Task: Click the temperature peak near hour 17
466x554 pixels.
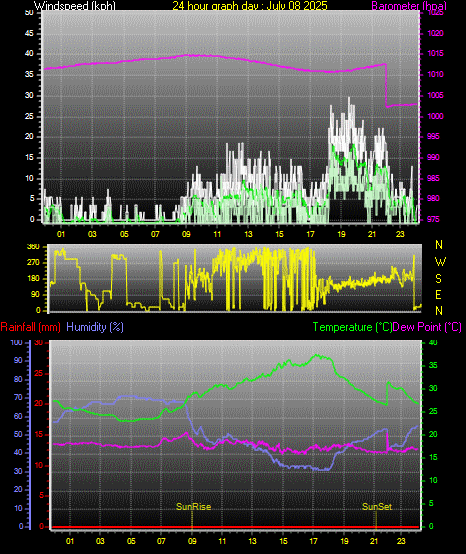Action: point(317,355)
